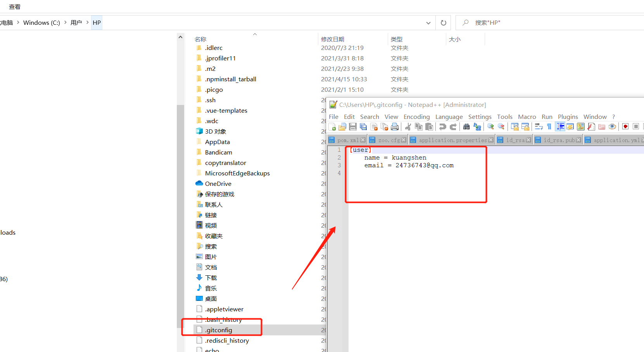This screenshot has height=352, width=644.
Task: Click the 用户 breadcrumb segment
Action: (x=76, y=23)
